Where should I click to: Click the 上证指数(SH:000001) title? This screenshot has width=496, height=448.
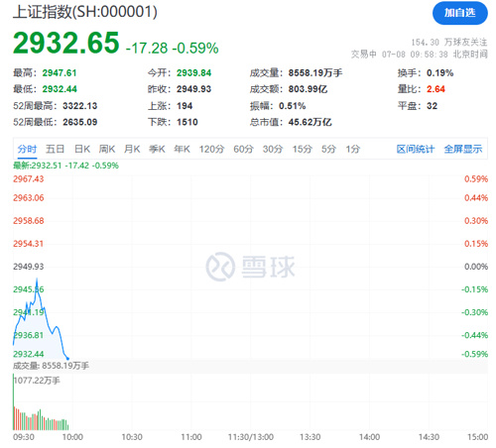(x=85, y=12)
